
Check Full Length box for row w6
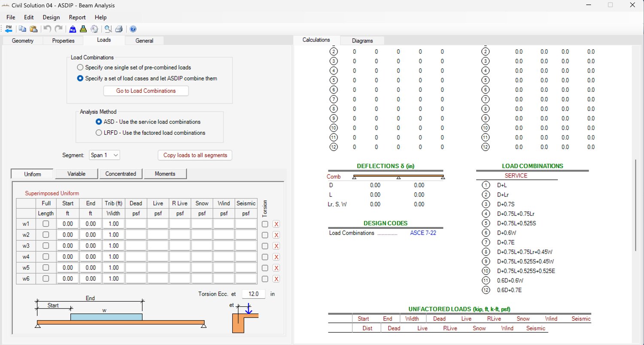[46, 278]
